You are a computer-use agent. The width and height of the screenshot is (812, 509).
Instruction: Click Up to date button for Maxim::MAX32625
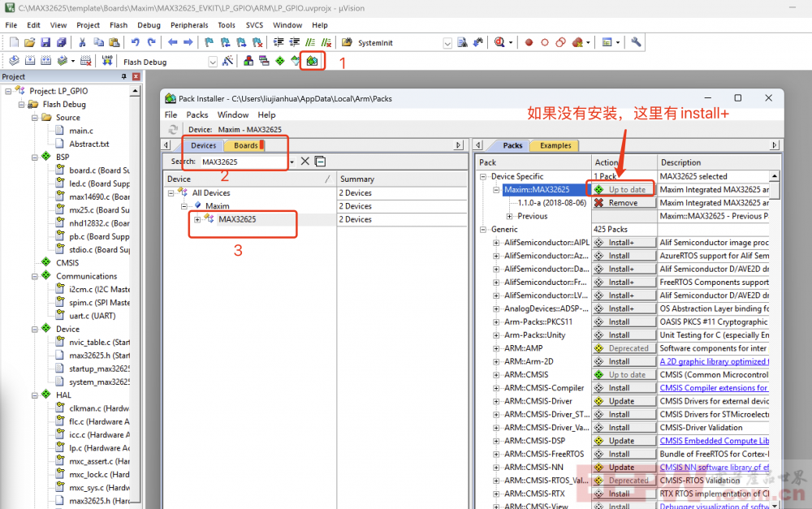tap(624, 189)
